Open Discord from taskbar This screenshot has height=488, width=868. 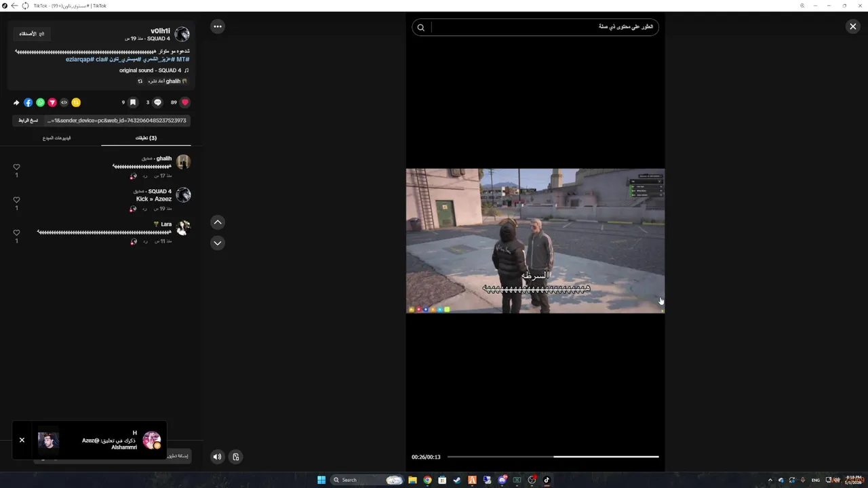click(502, 480)
